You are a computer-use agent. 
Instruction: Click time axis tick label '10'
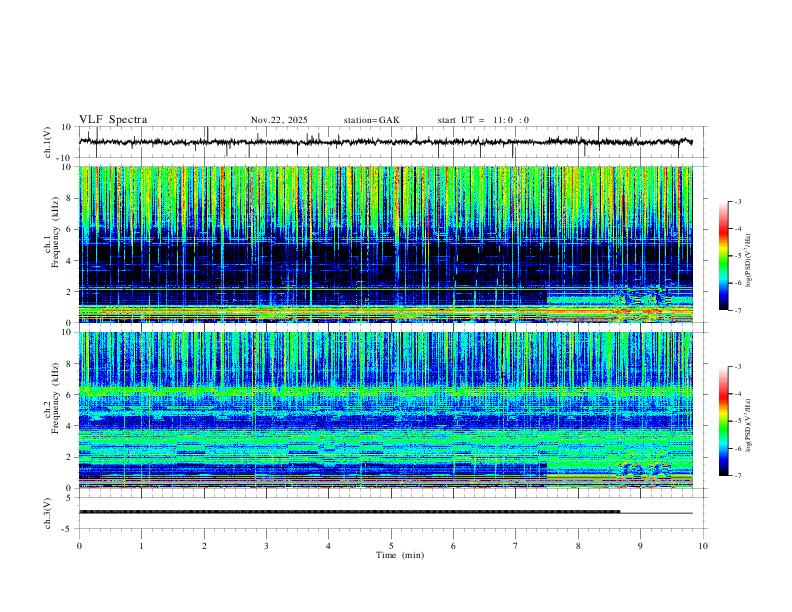pyautogui.click(x=703, y=546)
